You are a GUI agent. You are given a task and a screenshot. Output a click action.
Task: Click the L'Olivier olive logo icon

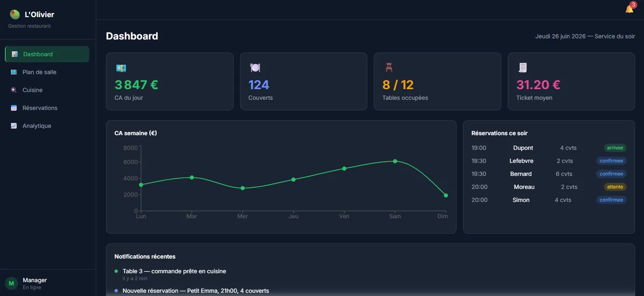pyautogui.click(x=14, y=15)
